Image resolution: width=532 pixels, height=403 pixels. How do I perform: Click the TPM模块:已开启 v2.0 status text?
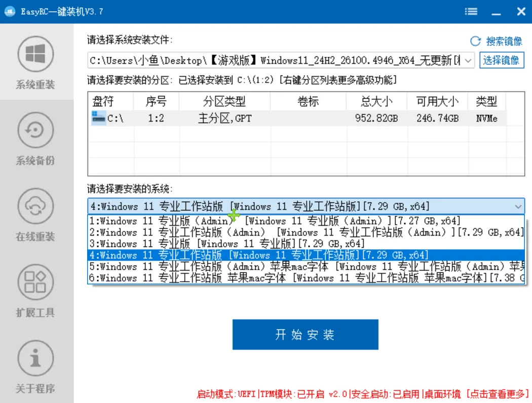click(303, 394)
